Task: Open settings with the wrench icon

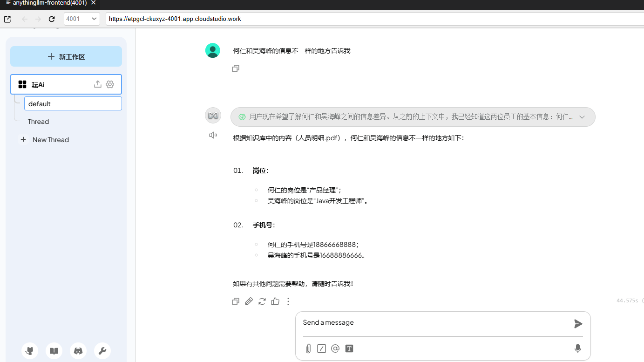Action: coord(102,351)
